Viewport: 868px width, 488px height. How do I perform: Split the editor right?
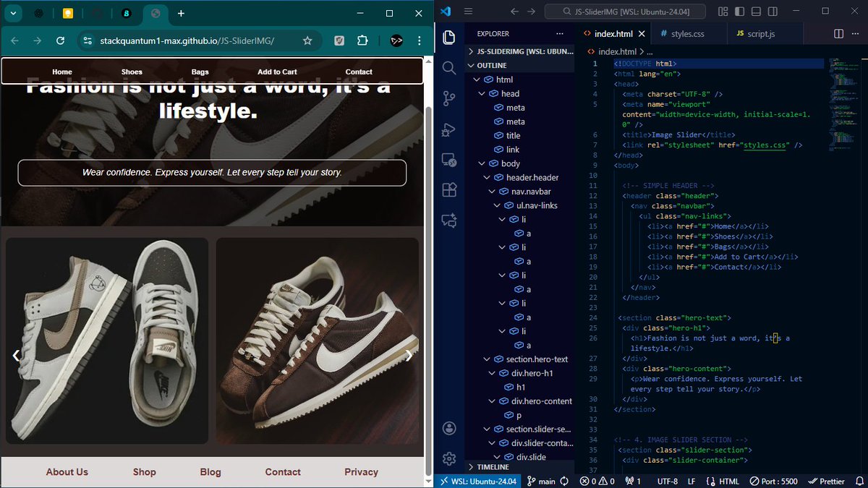[839, 33]
